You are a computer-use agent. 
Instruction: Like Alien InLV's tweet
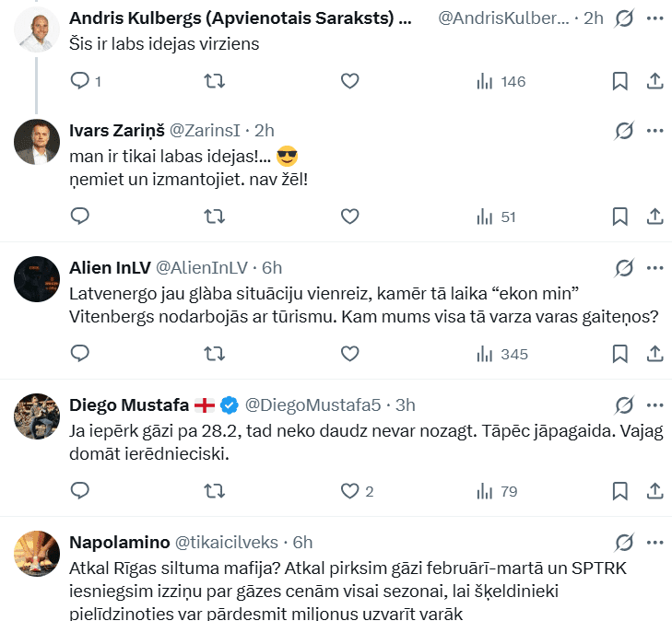349,353
